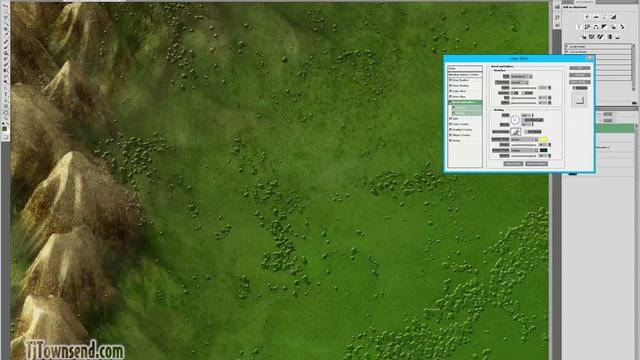Viewport: 640px width, 360px height.
Task: Toggle the Color Overlay effect checkbox
Action: click(450, 124)
